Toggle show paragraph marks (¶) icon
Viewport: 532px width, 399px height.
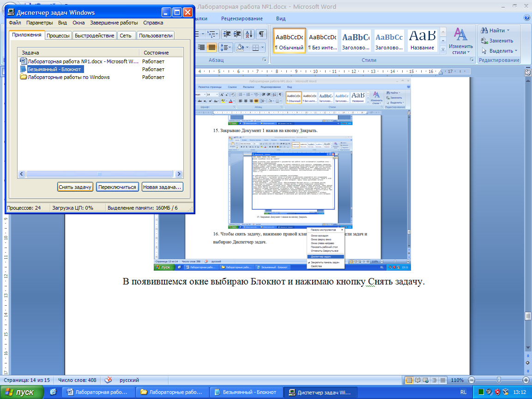click(x=261, y=34)
